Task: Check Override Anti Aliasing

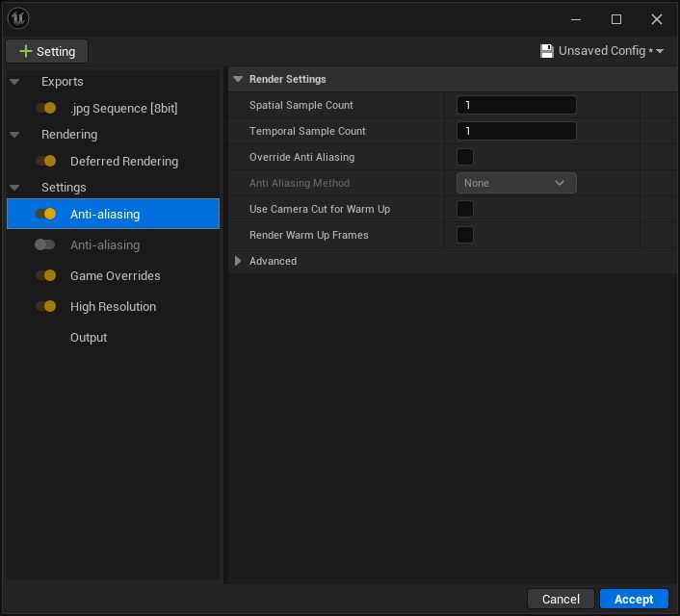Action: pyautogui.click(x=465, y=157)
